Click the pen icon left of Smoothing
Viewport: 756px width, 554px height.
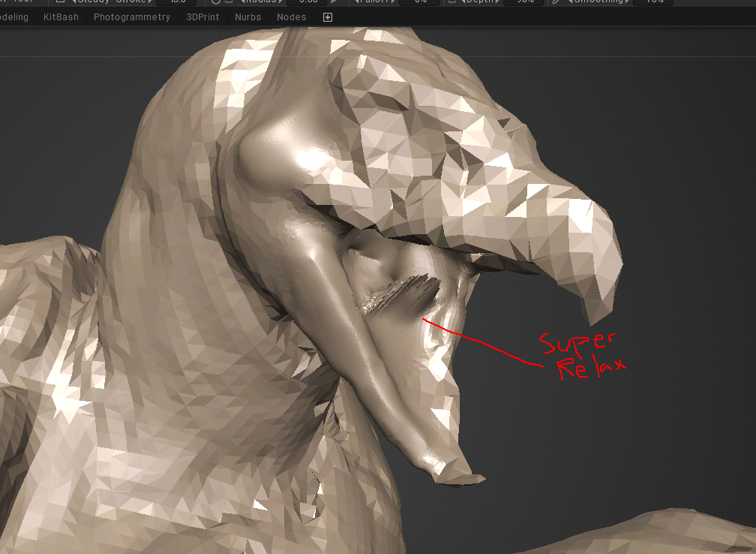click(x=556, y=2)
